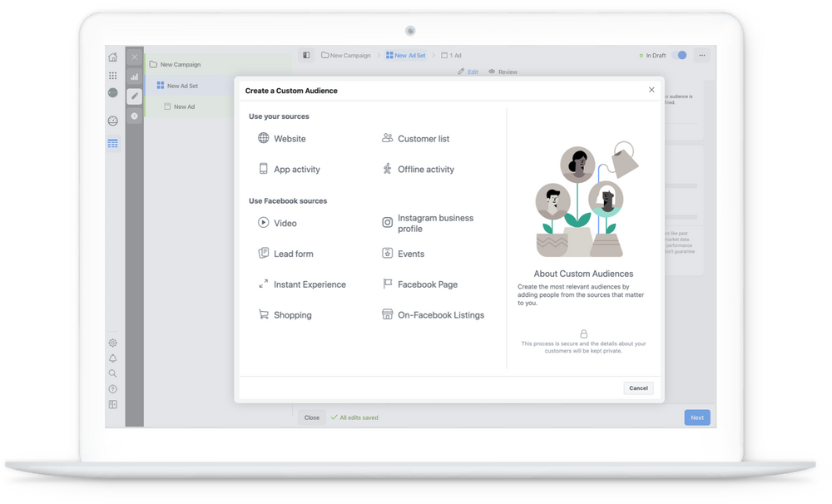Viewport: 832px width, 504px height.
Task: Choose Video as Facebook source
Action: tap(278, 223)
